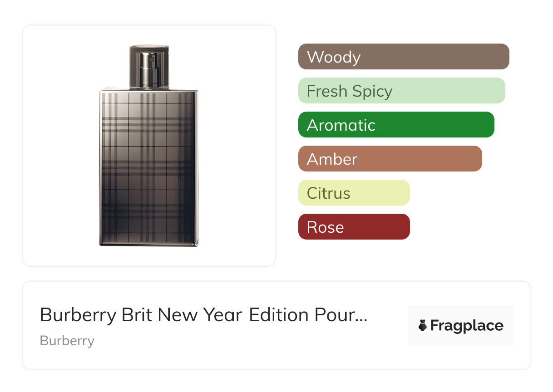Click the "Citrus" text label

click(328, 193)
